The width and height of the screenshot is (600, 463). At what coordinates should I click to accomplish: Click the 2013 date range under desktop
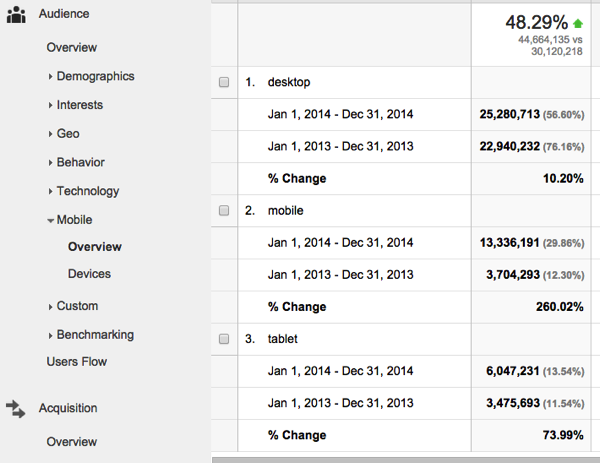[x=341, y=146]
